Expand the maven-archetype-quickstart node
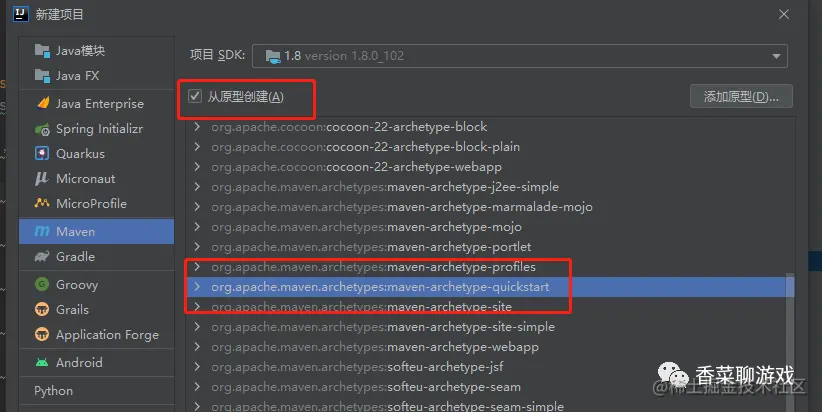The height and width of the screenshot is (412, 822). (197, 287)
